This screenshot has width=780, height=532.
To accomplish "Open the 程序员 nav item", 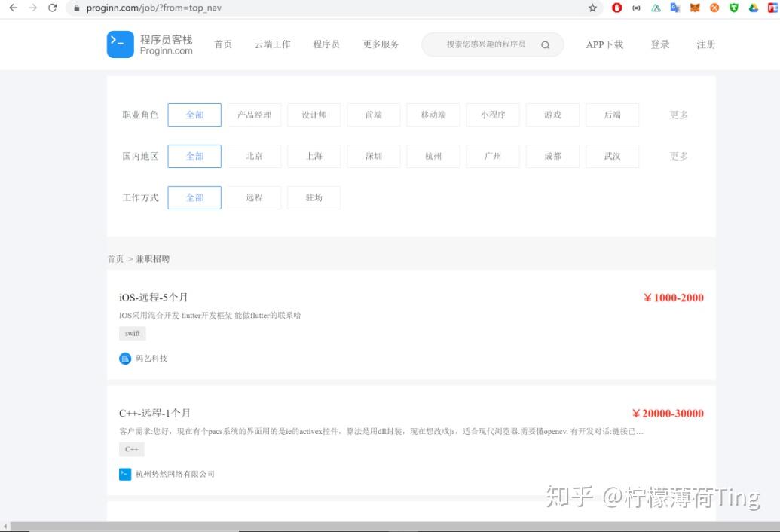I will [x=326, y=44].
